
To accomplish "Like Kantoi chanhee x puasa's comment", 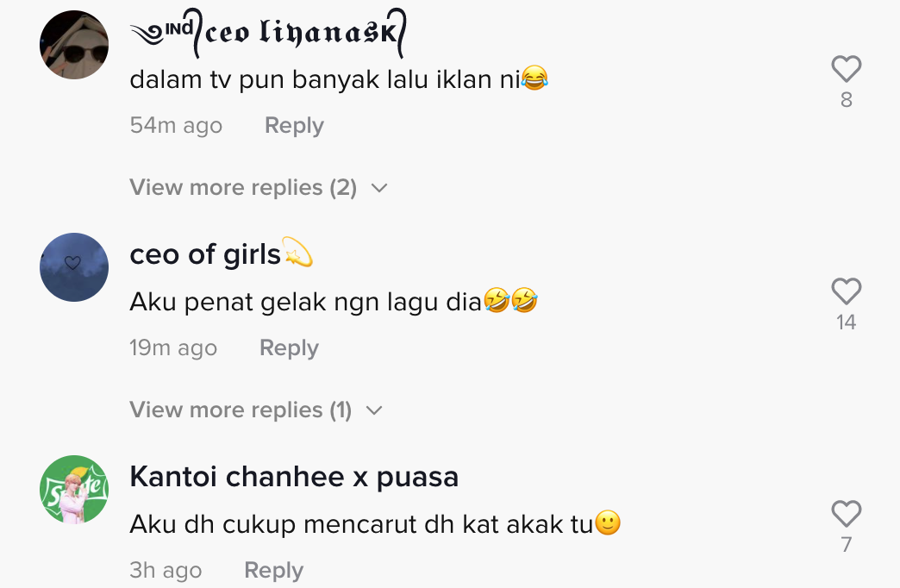I will (846, 514).
